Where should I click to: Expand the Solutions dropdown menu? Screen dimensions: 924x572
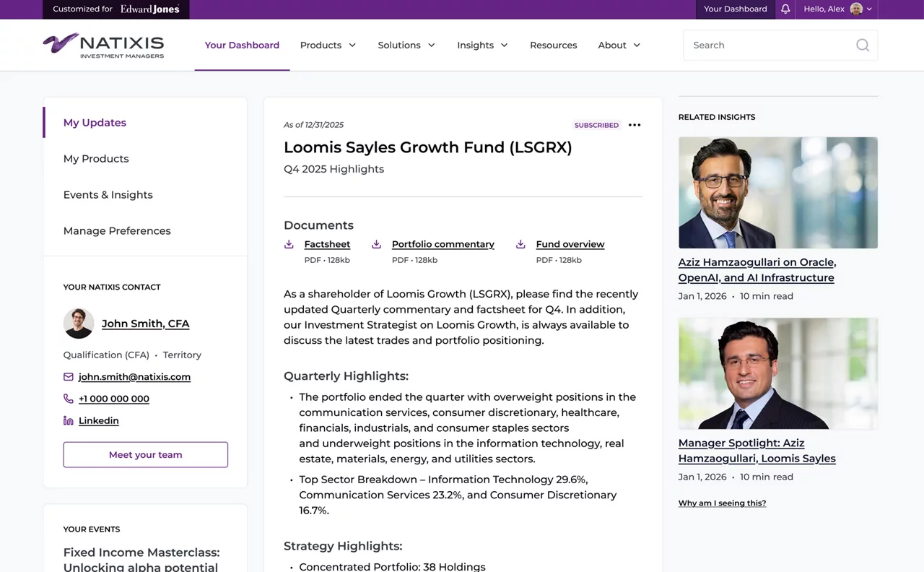[x=406, y=45]
